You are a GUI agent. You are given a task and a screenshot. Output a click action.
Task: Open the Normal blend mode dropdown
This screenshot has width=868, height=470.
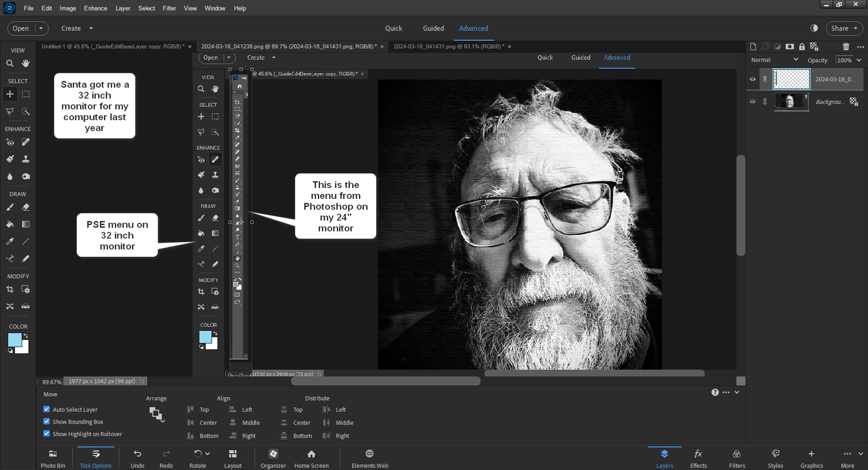(x=774, y=60)
